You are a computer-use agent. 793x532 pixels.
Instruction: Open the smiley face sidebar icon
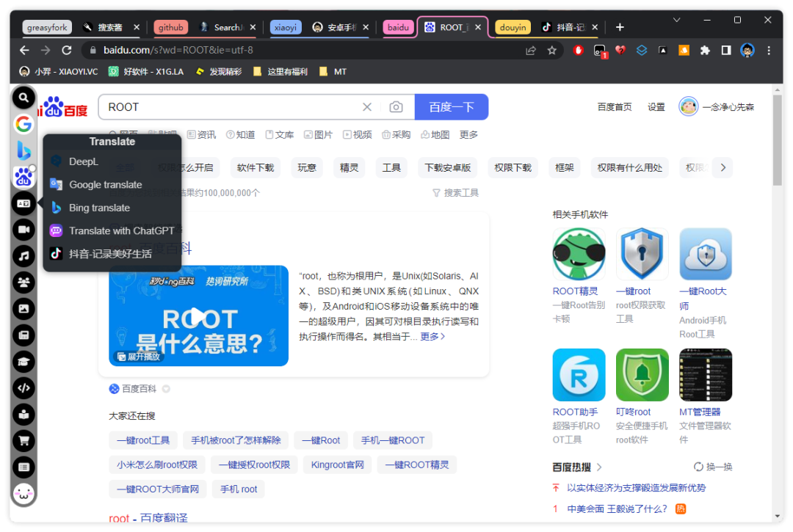tap(23, 494)
